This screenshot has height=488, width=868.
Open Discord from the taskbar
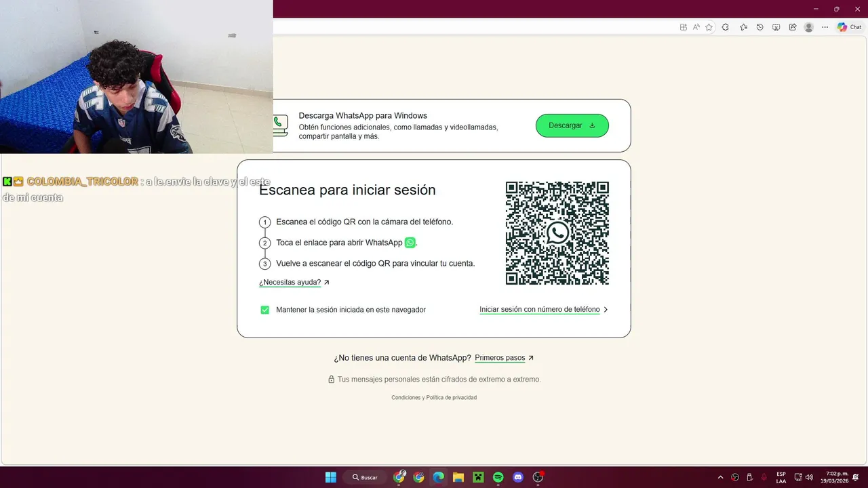[x=518, y=477]
